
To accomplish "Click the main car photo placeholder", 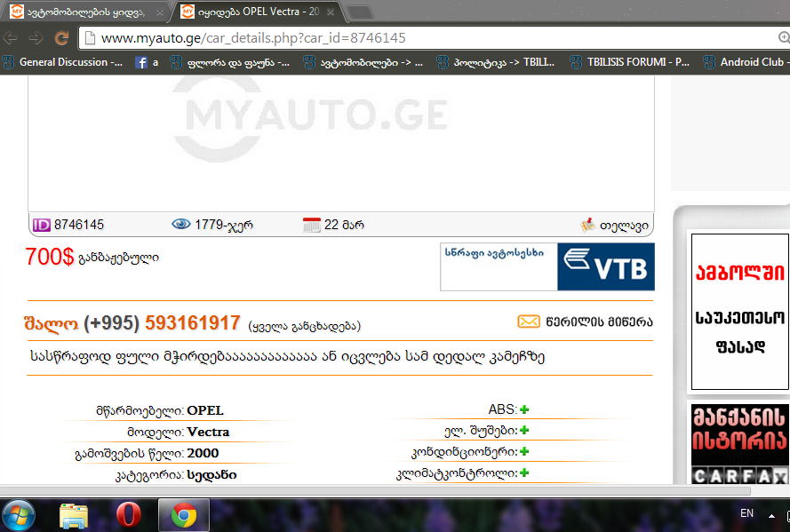I will pos(341,144).
